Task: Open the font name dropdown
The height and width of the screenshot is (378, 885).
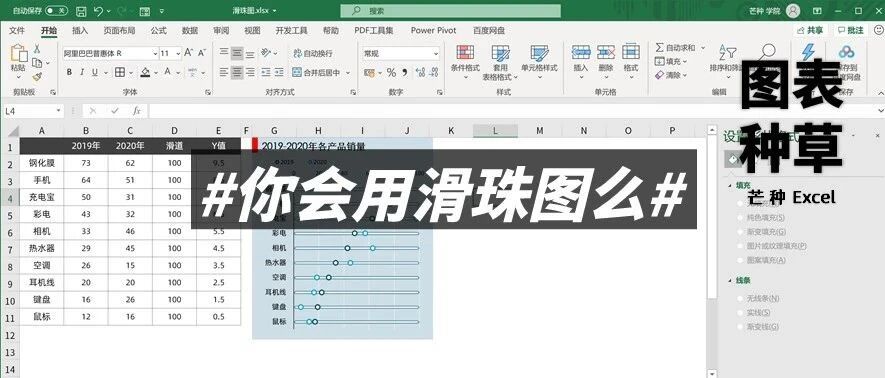Action: [x=155, y=53]
